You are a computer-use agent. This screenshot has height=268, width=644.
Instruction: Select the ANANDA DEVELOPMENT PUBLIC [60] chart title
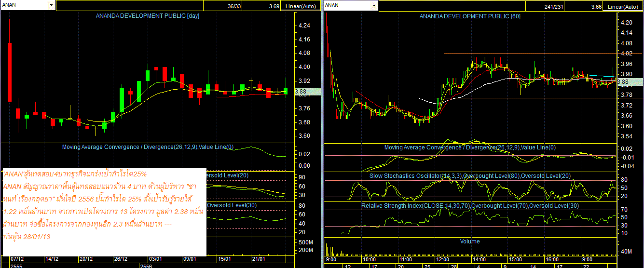click(470, 16)
